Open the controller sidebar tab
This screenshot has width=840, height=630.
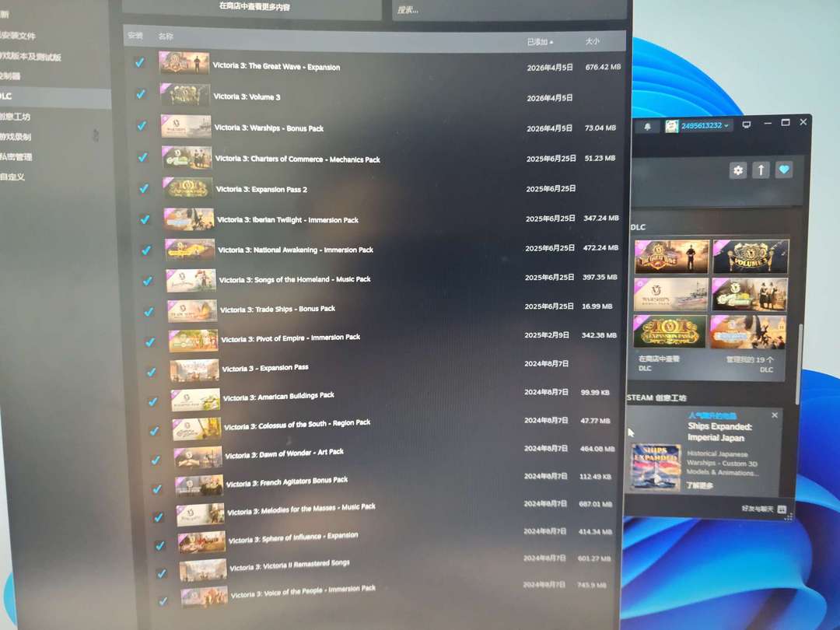[10, 76]
